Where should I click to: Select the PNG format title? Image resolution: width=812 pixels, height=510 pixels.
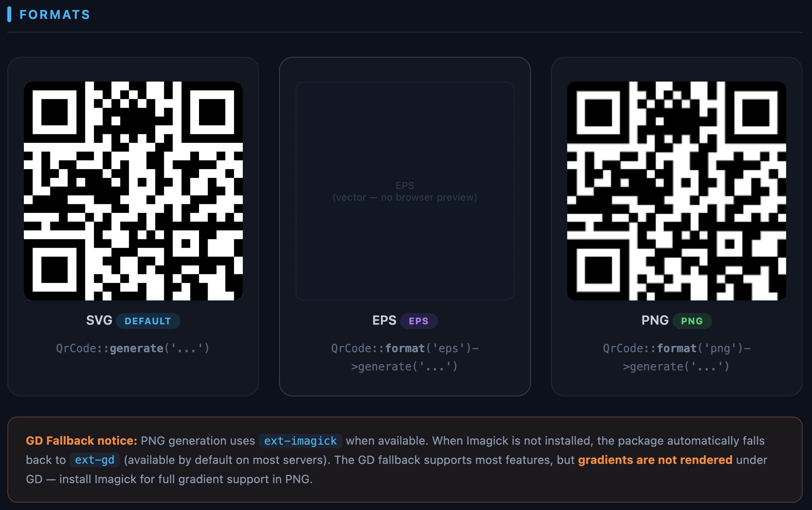pyautogui.click(x=655, y=320)
